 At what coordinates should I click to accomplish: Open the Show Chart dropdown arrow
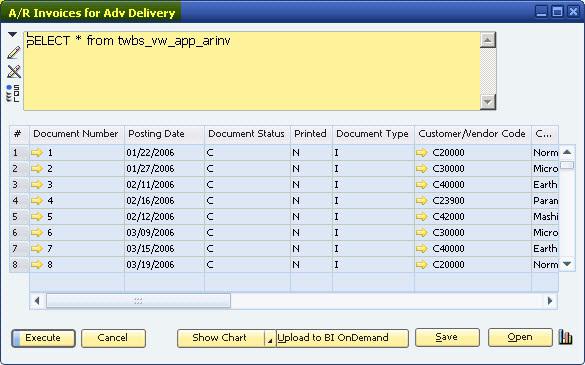click(270, 338)
